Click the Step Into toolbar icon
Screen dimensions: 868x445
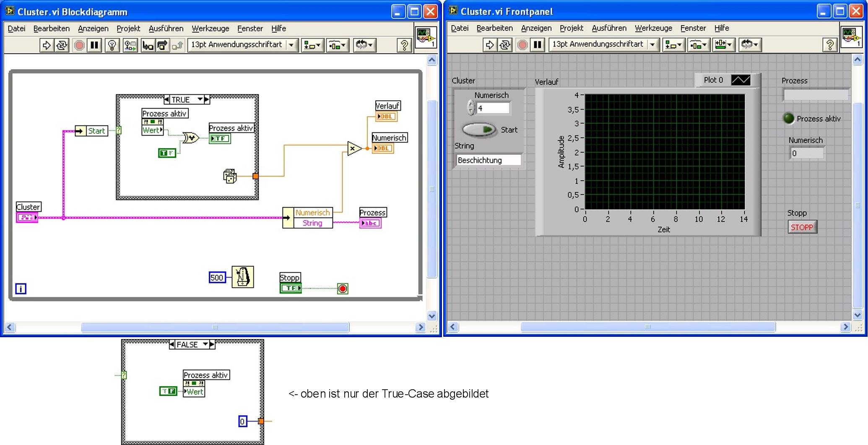[148, 45]
